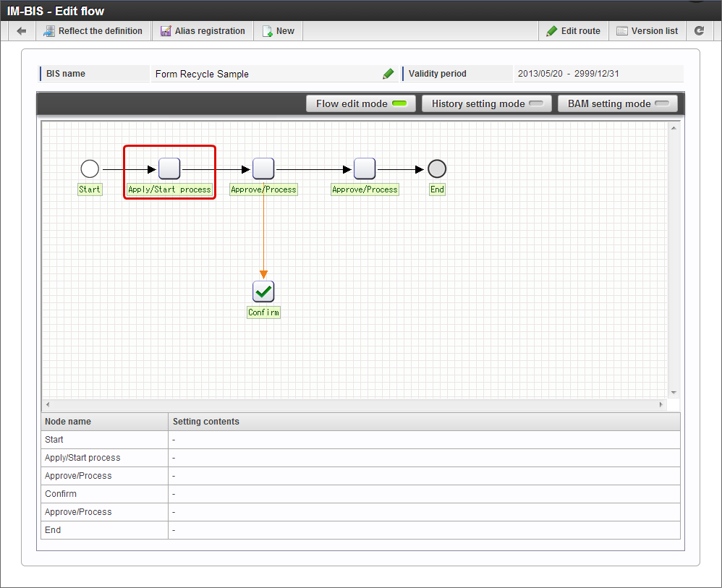Click the Node name column header
Screen dimensions: 722x588
104,422
